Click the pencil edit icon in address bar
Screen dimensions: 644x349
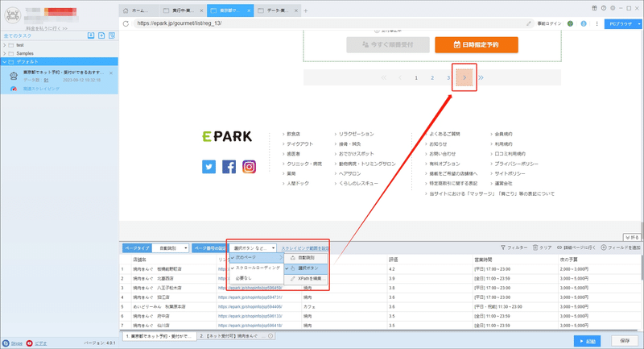tap(529, 23)
